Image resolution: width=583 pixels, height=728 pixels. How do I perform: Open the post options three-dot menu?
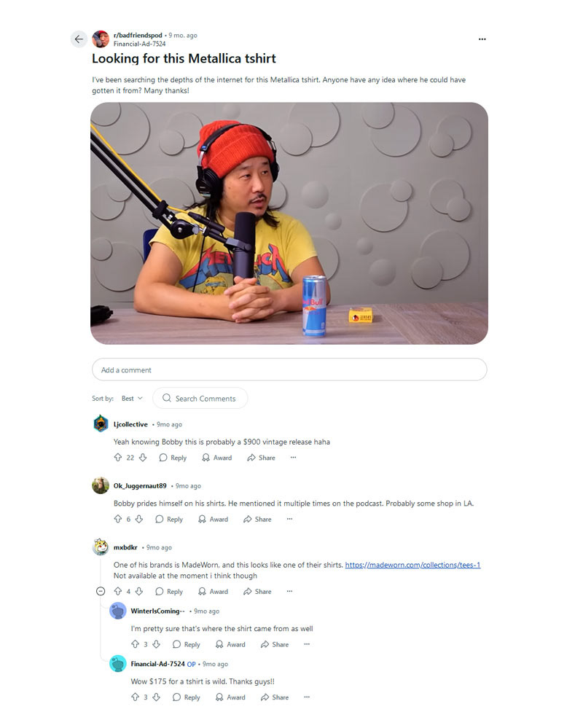pyautogui.click(x=482, y=39)
